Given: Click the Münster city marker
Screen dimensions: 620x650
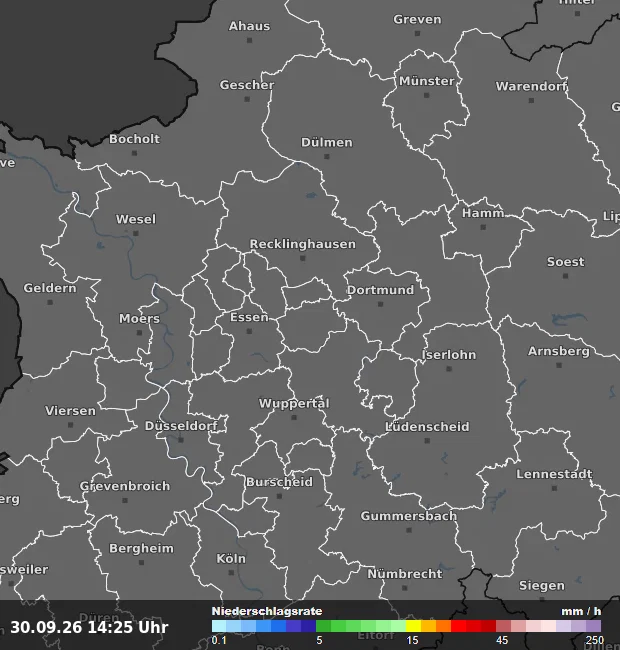Looking at the screenshot, I should click(426, 95).
